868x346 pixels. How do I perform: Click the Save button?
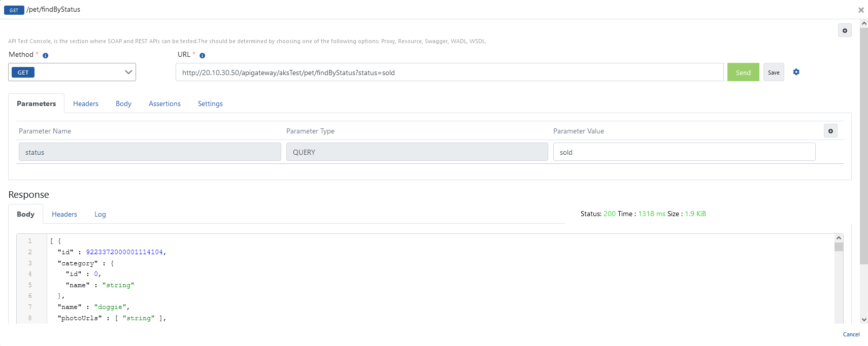point(774,72)
